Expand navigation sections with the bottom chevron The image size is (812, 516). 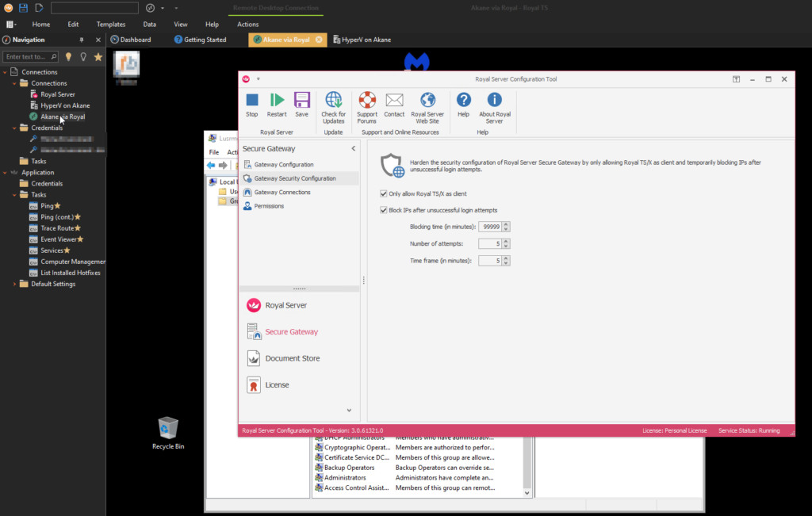point(349,411)
